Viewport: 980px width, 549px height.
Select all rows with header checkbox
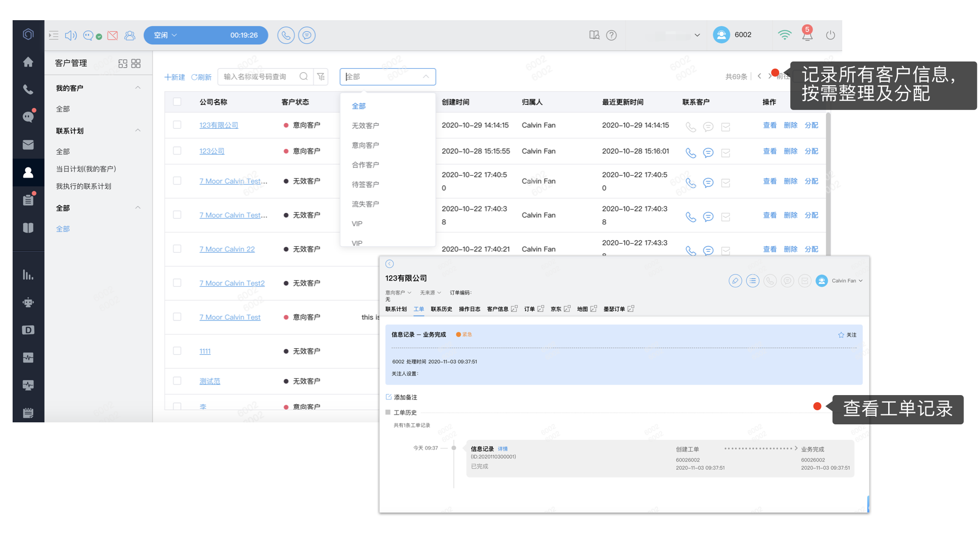pyautogui.click(x=177, y=101)
